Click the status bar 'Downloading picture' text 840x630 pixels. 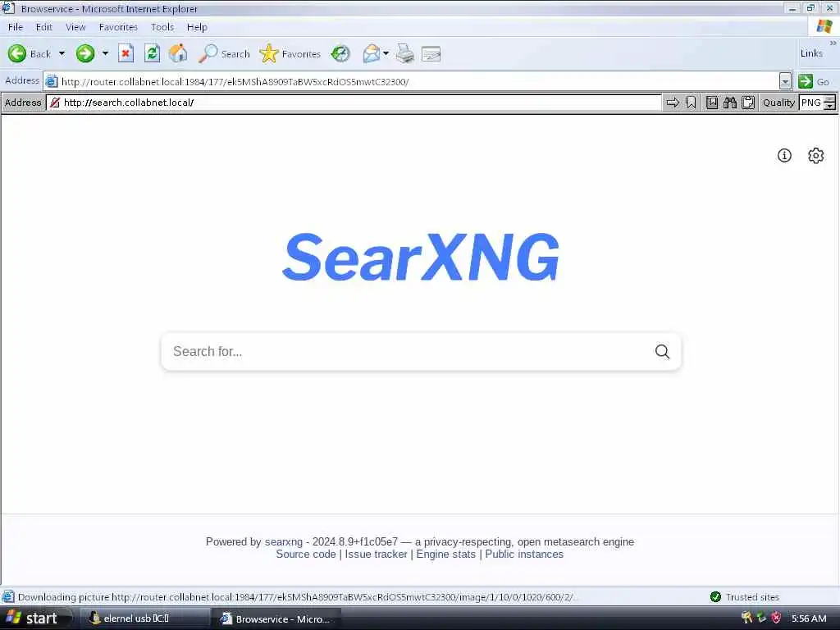pos(297,597)
